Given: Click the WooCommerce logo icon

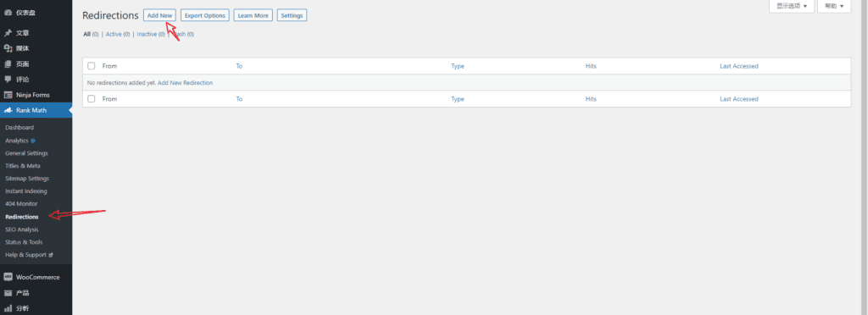Looking at the screenshot, I should [8, 277].
